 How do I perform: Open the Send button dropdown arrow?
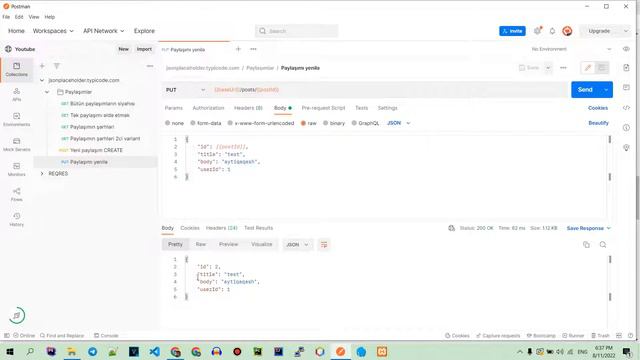click(606, 90)
